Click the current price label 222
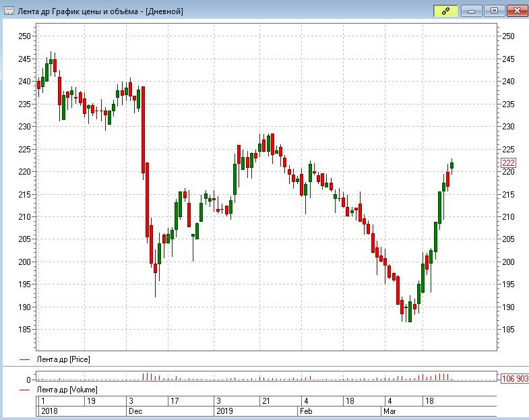The image size is (529, 420). pos(508,162)
